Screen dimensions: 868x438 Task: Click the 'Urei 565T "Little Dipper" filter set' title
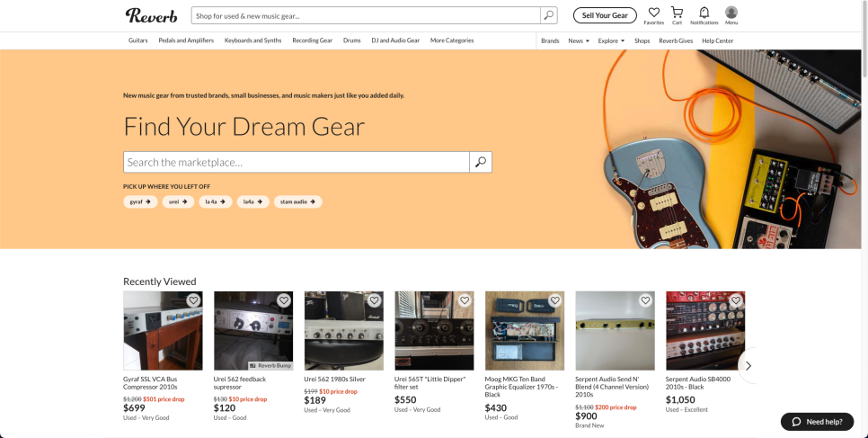pos(430,383)
